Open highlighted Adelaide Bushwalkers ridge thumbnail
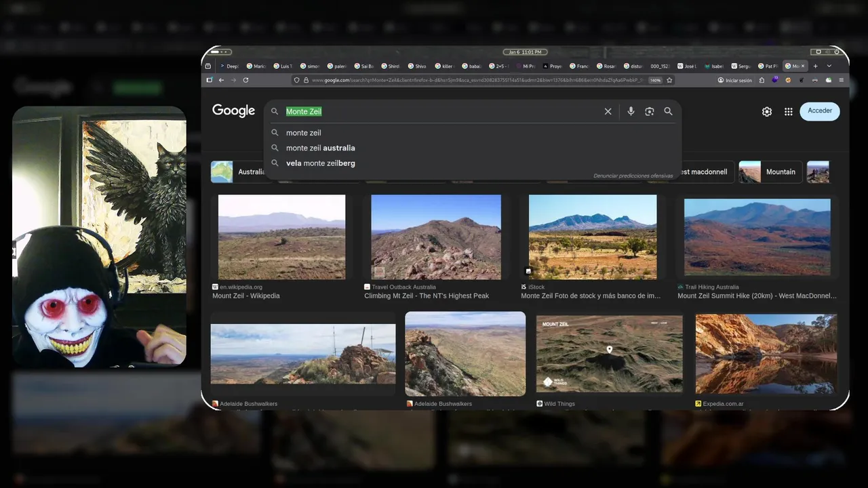 point(465,354)
